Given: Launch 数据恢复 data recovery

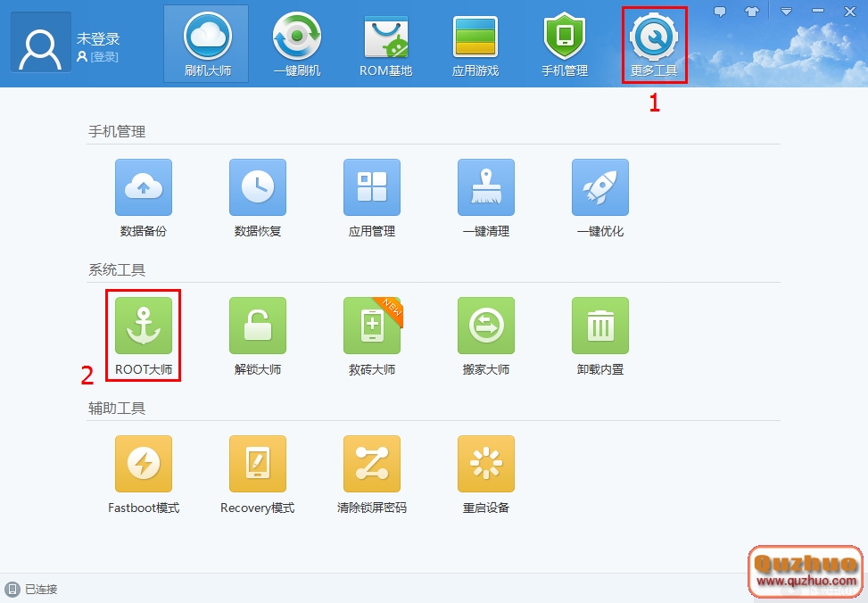Looking at the screenshot, I should click(x=257, y=187).
